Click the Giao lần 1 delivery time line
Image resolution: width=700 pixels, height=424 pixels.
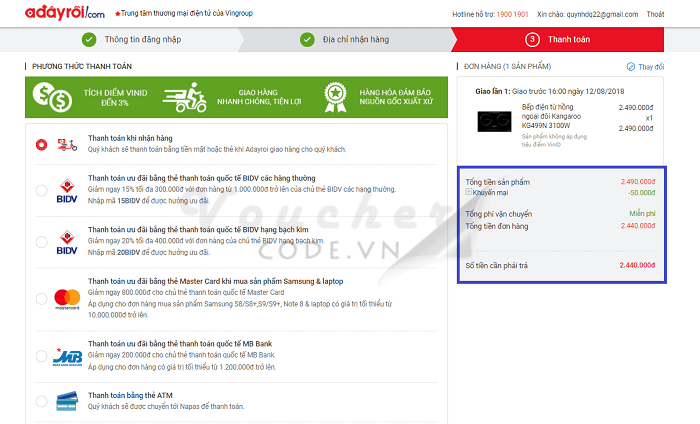[550, 91]
